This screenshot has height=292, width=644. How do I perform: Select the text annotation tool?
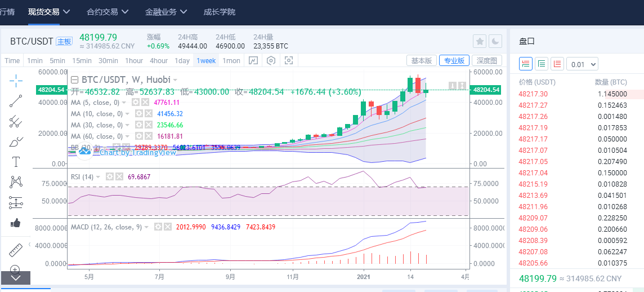(x=16, y=162)
